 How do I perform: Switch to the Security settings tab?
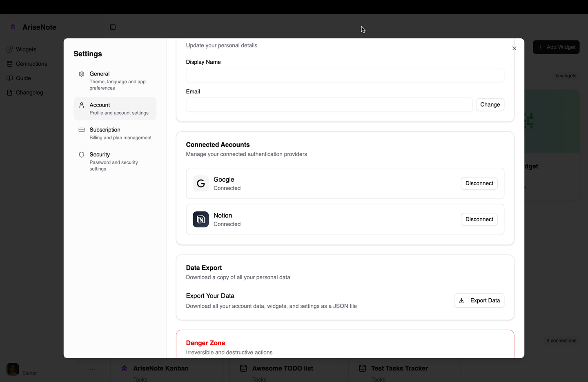(115, 161)
